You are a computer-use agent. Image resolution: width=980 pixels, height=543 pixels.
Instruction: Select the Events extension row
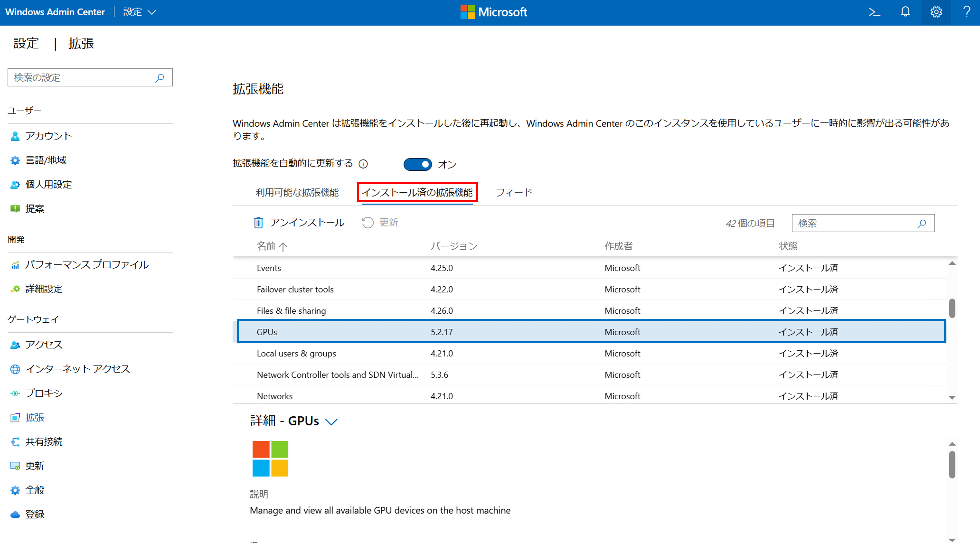coord(589,268)
